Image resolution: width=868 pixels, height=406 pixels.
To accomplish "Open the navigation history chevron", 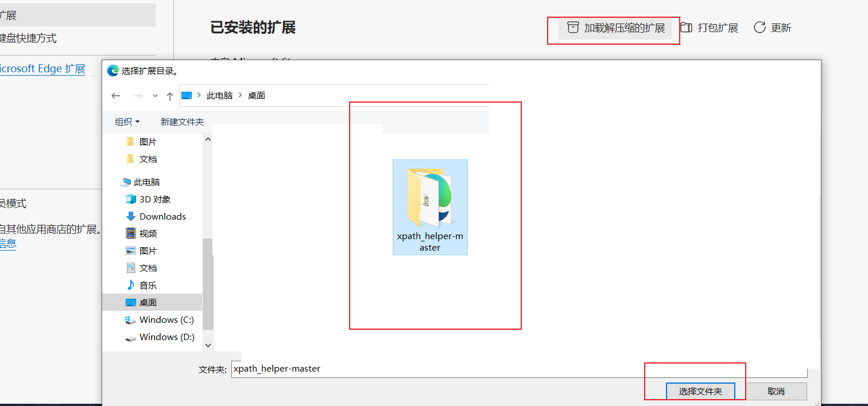I will tap(155, 95).
